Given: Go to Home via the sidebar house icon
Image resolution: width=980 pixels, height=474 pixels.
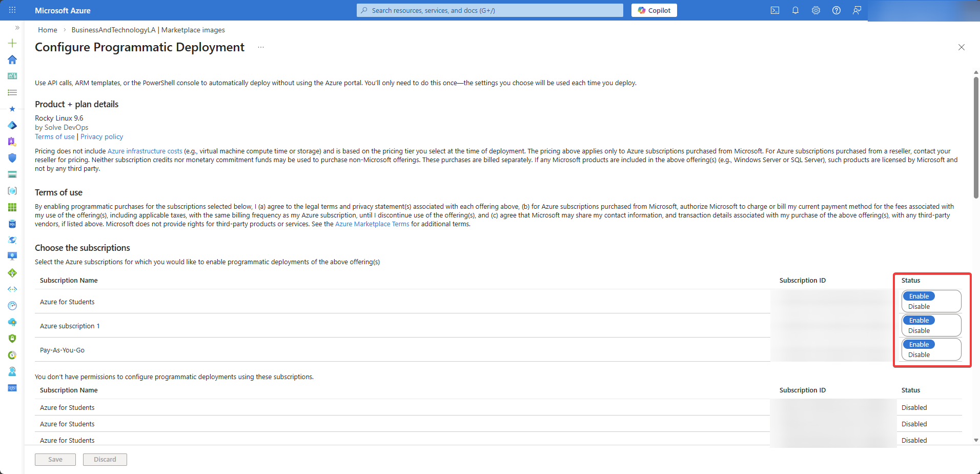Looking at the screenshot, I should tap(12, 60).
